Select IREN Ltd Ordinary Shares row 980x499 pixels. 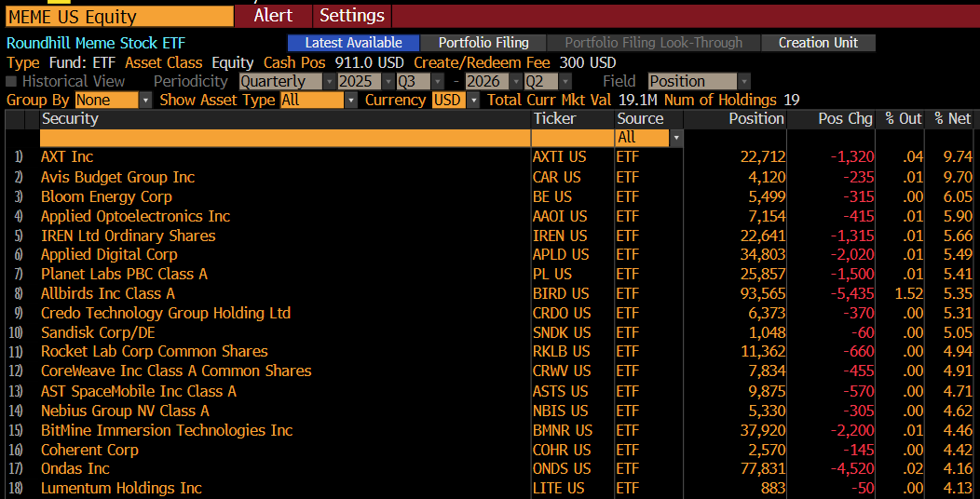[490, 236]
